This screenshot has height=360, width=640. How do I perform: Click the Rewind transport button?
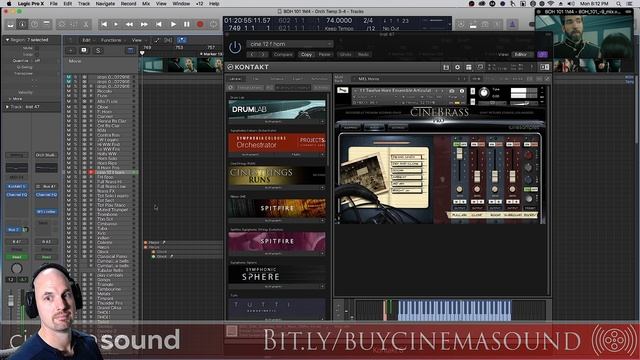pyautogui.click(x=129, y=24)
